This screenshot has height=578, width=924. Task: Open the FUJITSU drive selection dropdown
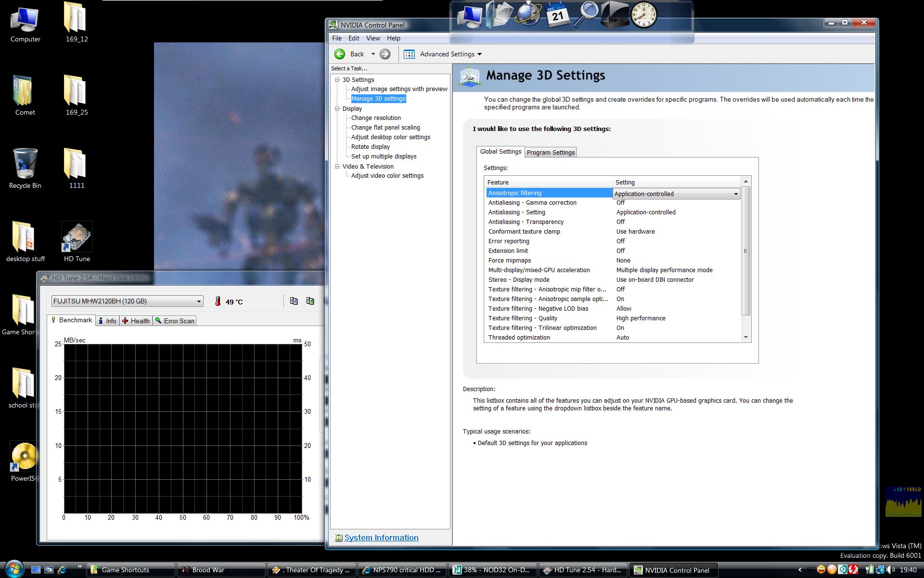coord(198,302)
